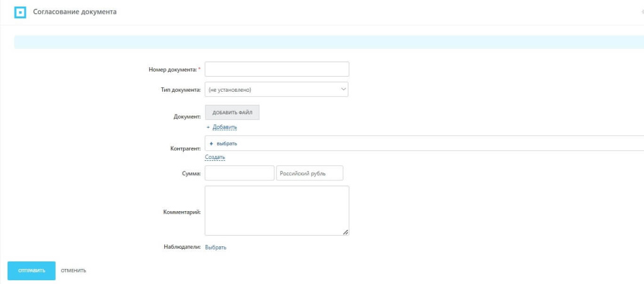Click the light blue notification banner
Viewport: 644px width, 284px height.
click(327, 42)
